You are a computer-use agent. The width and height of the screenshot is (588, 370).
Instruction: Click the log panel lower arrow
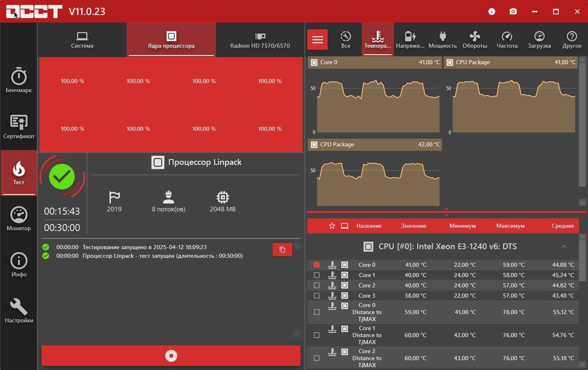(x=297, y=334)
